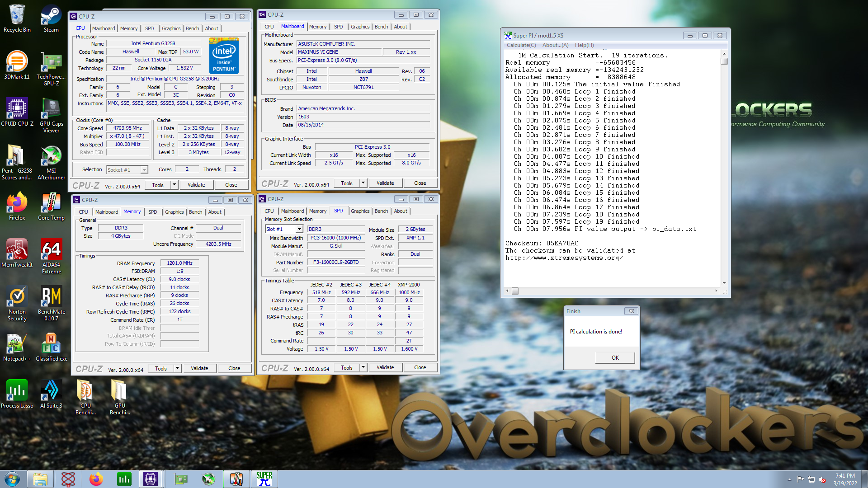Click Close button in Memory CPU-Z window

[x=234, y=368]
